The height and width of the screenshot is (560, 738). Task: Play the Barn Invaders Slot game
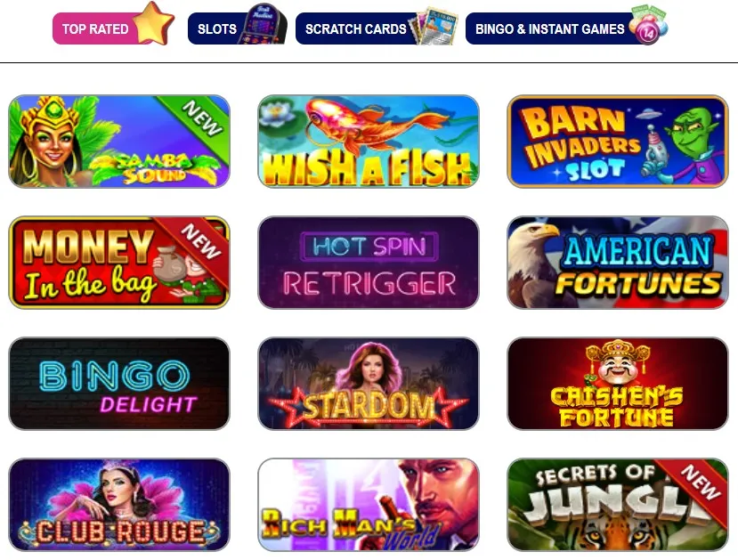(x=618, y=142)
